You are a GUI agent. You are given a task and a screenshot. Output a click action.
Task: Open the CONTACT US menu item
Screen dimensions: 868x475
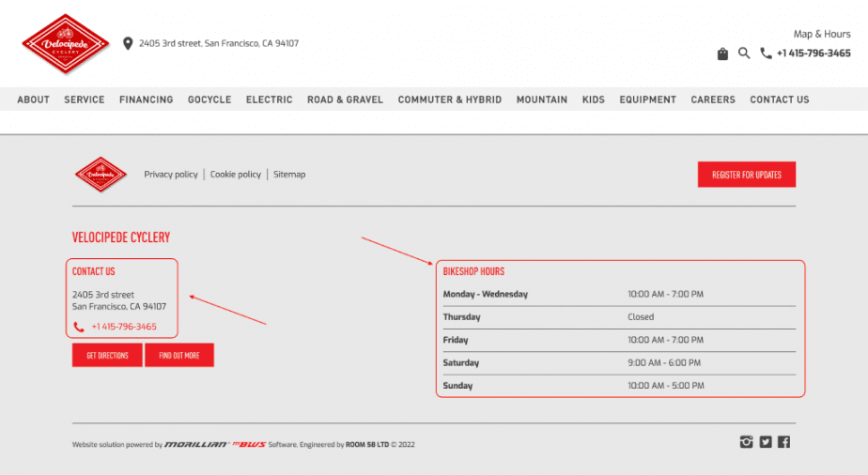(780, 100)
